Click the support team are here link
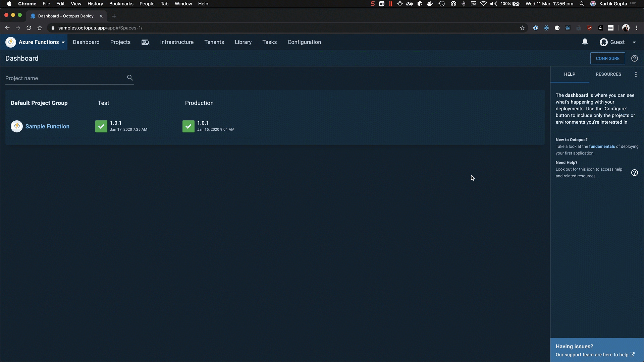The width and height of the screenshot is (644, 362). point(595,355)
